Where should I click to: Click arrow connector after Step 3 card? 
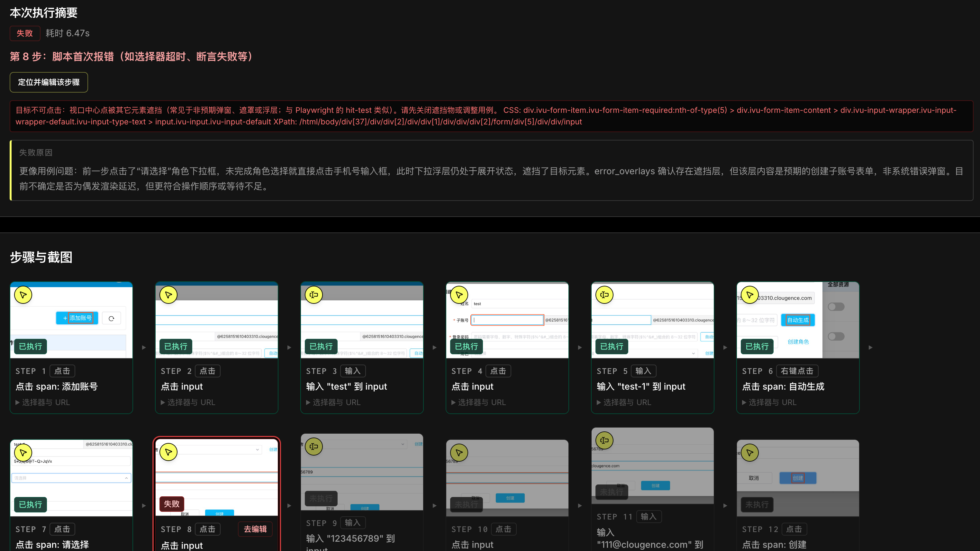[x=434, y=348]
